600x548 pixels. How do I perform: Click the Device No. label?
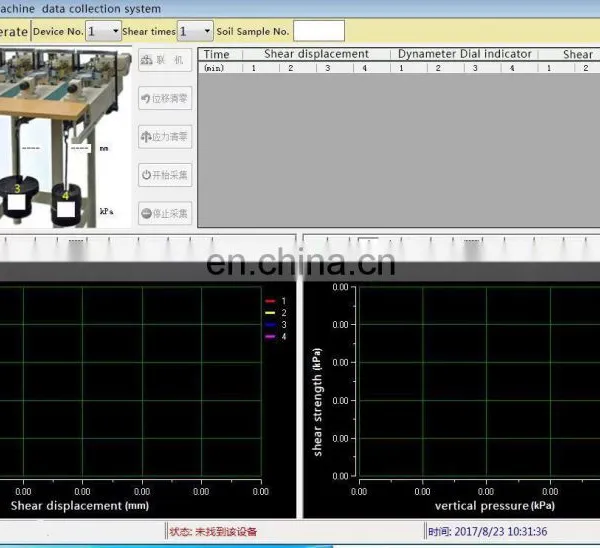(58, 31)
